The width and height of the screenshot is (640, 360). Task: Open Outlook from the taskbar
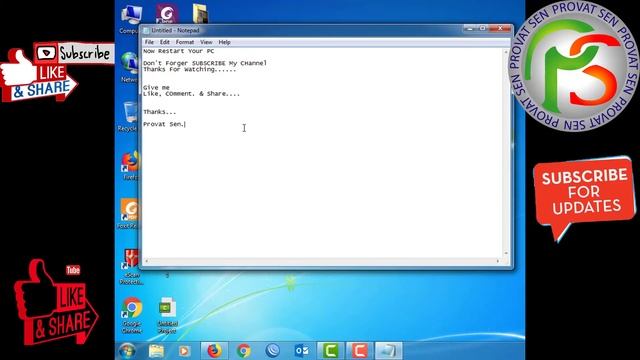[x=302, y=351]
